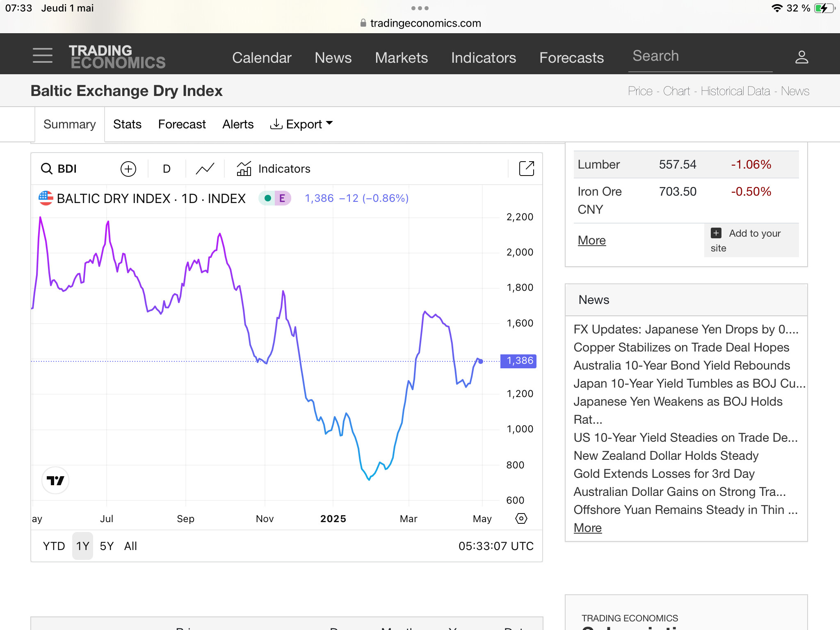
Task: Open the D interval dropdown
Action: [x=167, y=169]
